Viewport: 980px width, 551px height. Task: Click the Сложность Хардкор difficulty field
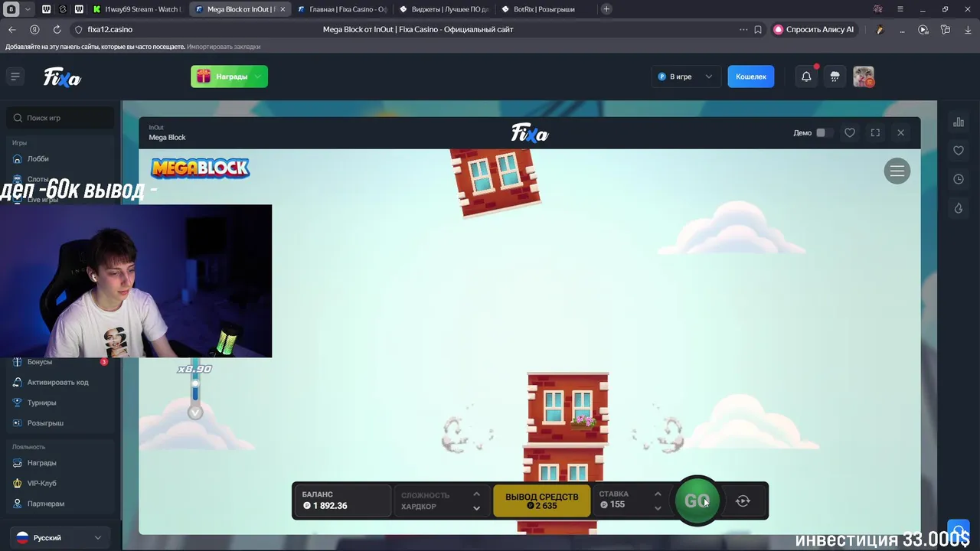440,500
